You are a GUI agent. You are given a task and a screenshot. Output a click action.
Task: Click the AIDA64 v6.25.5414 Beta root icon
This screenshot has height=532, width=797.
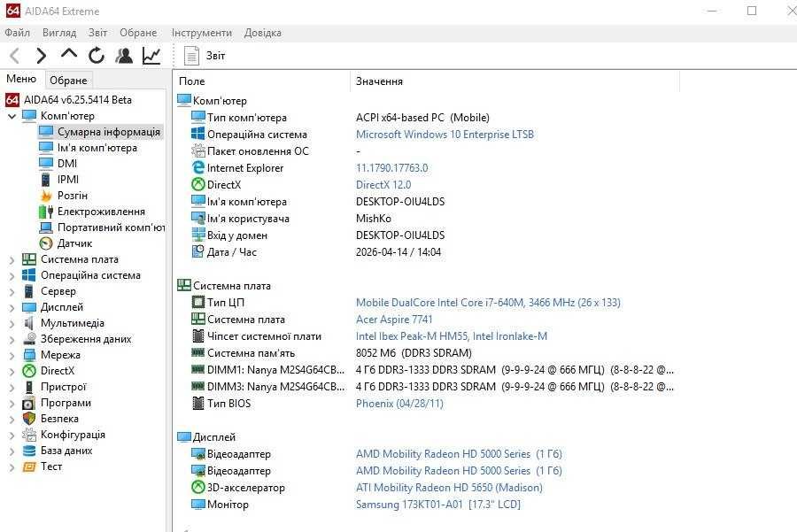click(x=12, y=100)
